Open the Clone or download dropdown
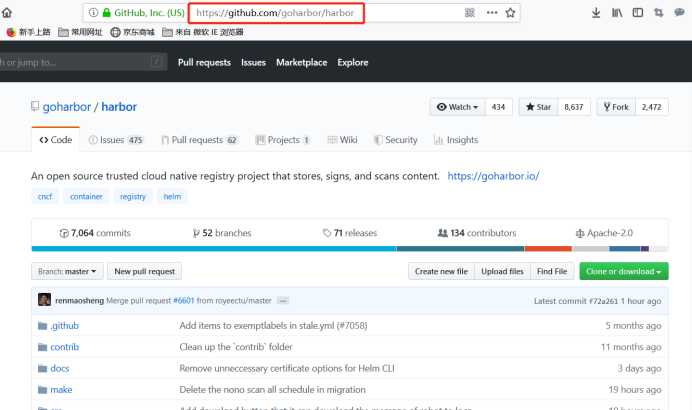 (624, 271)
